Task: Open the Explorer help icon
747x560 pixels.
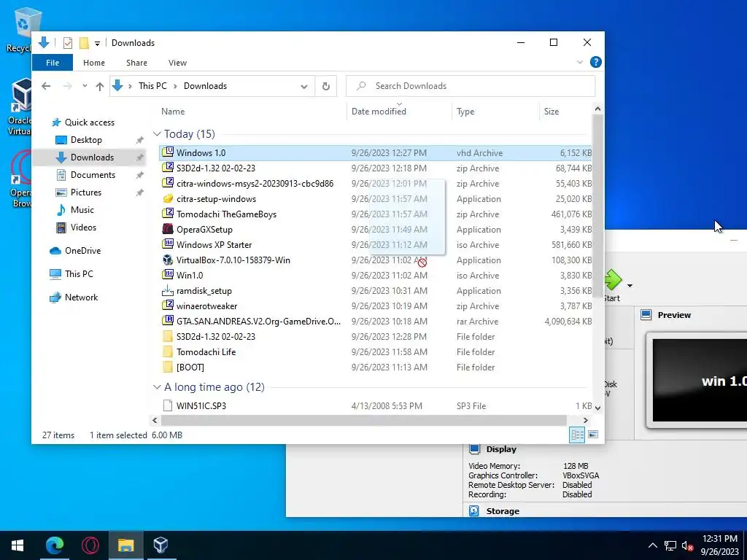Action: (595, 62)
